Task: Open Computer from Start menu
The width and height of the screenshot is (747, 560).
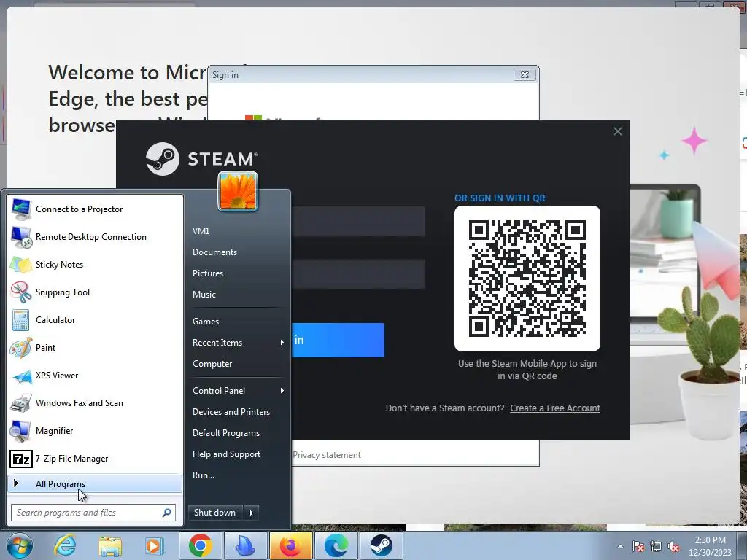Action: [212, 364]
